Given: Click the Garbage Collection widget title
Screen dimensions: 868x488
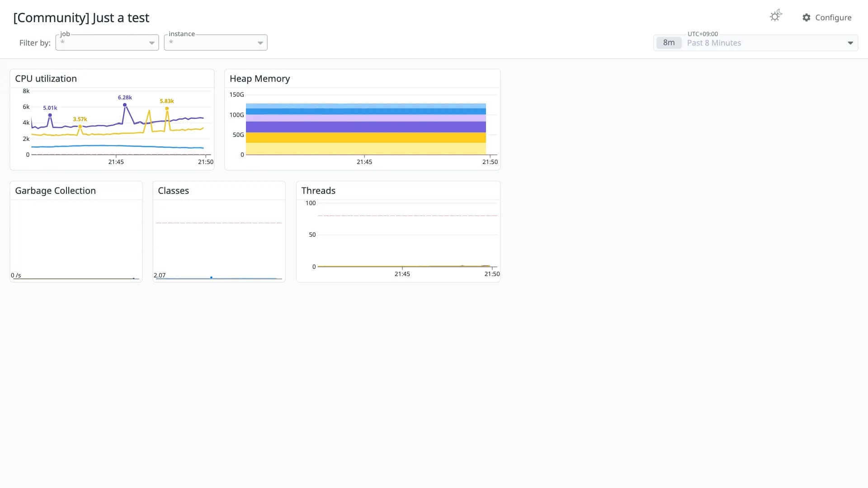Looking at the screenshot, I should tap(56, 191).
